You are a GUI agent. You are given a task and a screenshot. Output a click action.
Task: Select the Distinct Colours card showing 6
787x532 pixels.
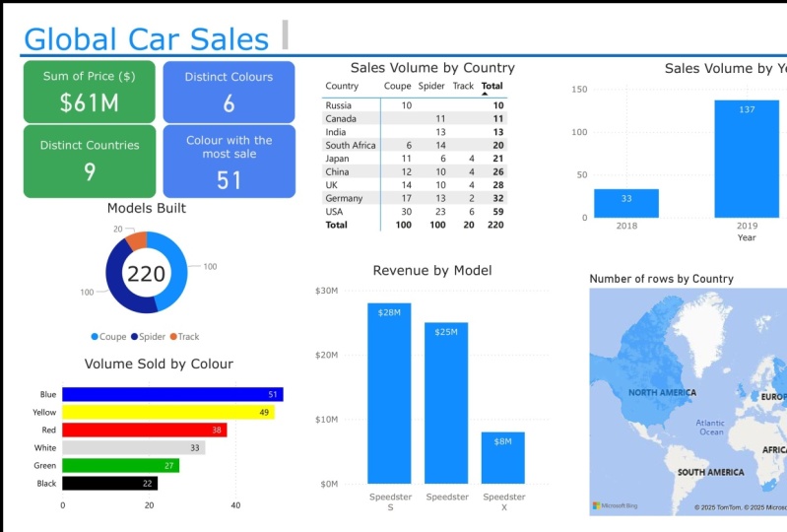[229, 92]
